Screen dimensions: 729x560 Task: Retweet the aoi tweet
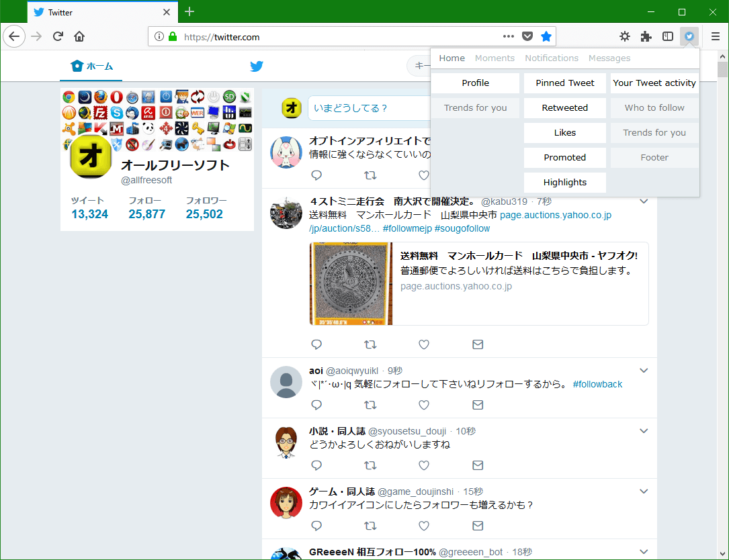pos(370,405)
